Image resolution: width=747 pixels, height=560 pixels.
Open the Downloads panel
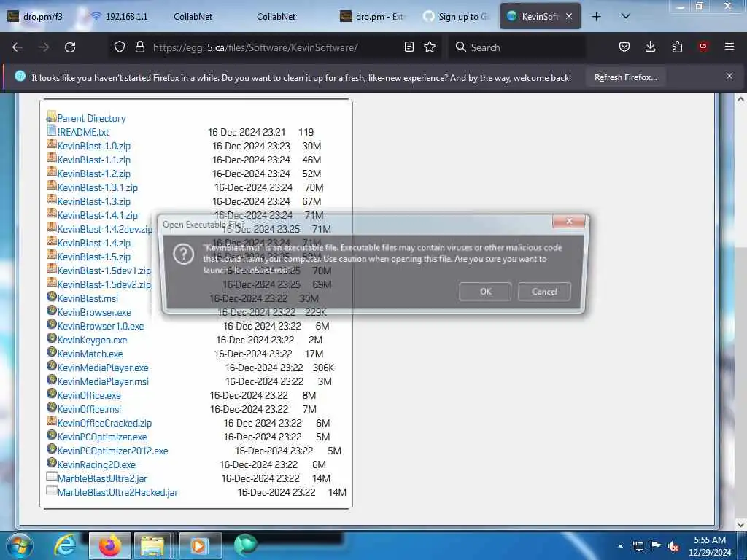[650, 47]
